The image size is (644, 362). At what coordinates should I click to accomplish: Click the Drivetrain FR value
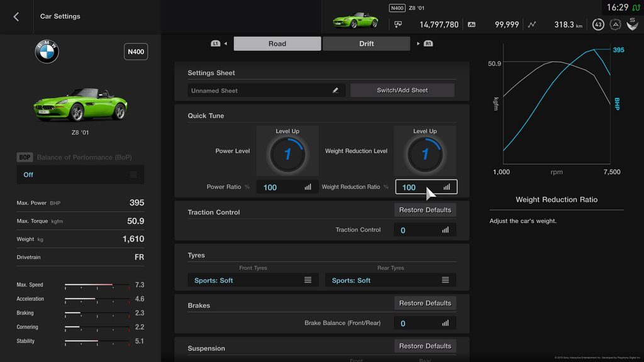(x=139, y=257)
